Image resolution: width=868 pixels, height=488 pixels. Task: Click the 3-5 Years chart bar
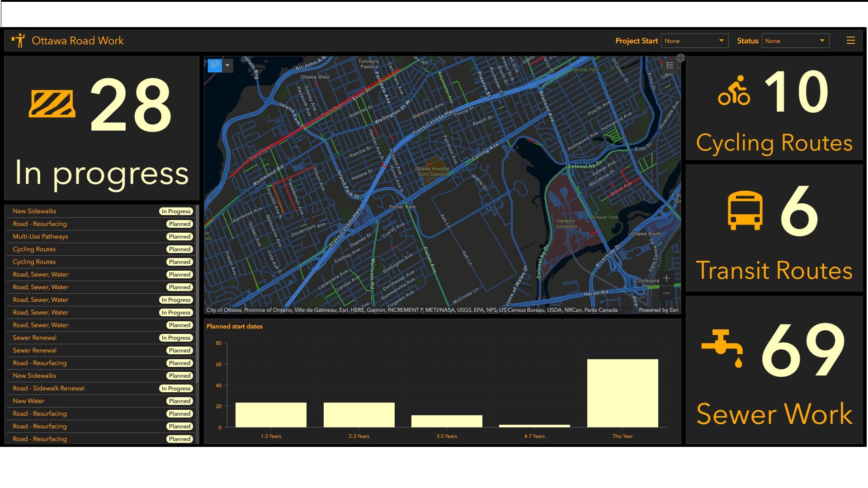point(447,421)
